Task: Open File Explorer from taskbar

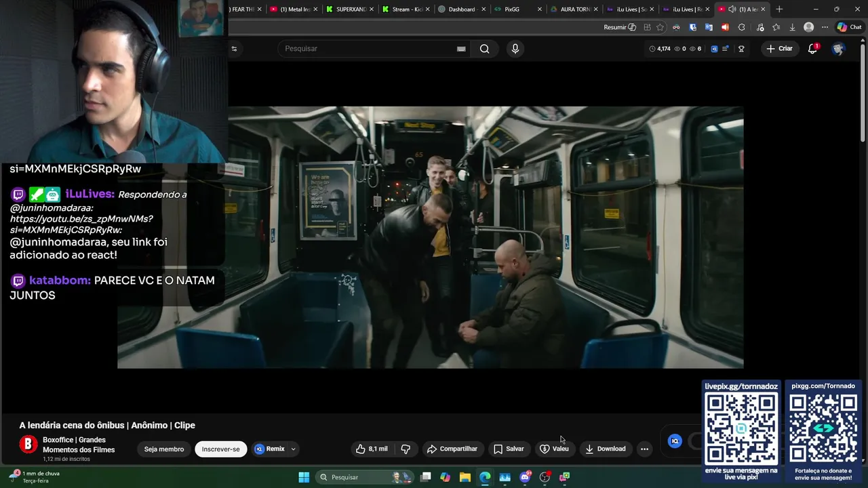Action: pos(465,477)
